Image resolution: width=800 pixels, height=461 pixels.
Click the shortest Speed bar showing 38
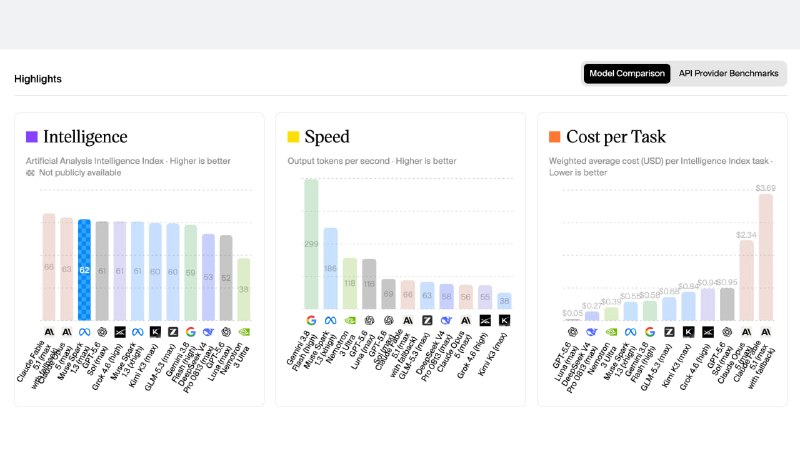tap(504, 301)
